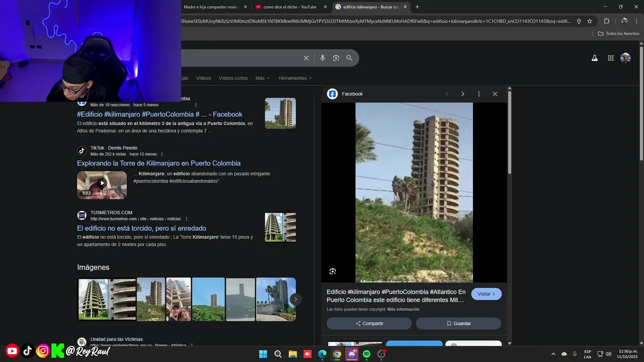Open '#Edificio #kilimanjaro #PuertoColombia' Facebook link
The image size is (644, 362).
(x=159, y=115)
